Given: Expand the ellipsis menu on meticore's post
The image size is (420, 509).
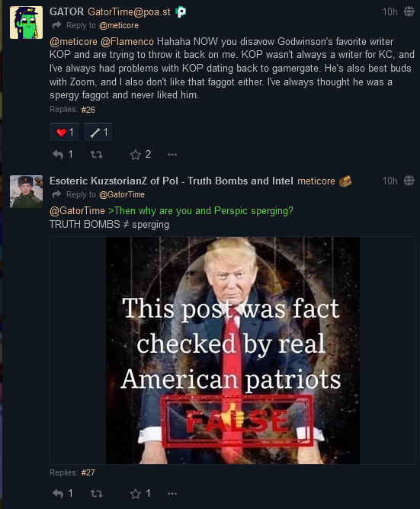Looking at the screenshot, I should tap(172, 494).
